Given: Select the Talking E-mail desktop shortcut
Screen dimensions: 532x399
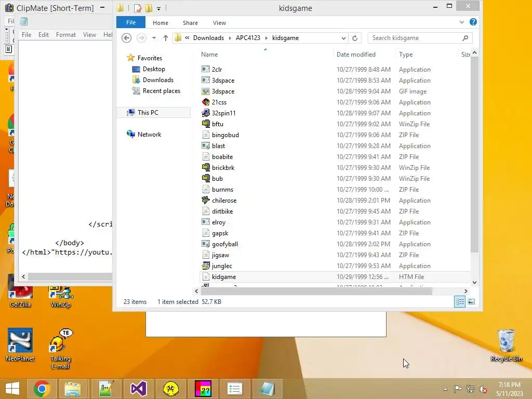Looking at the screenshot, I should 60,349.
